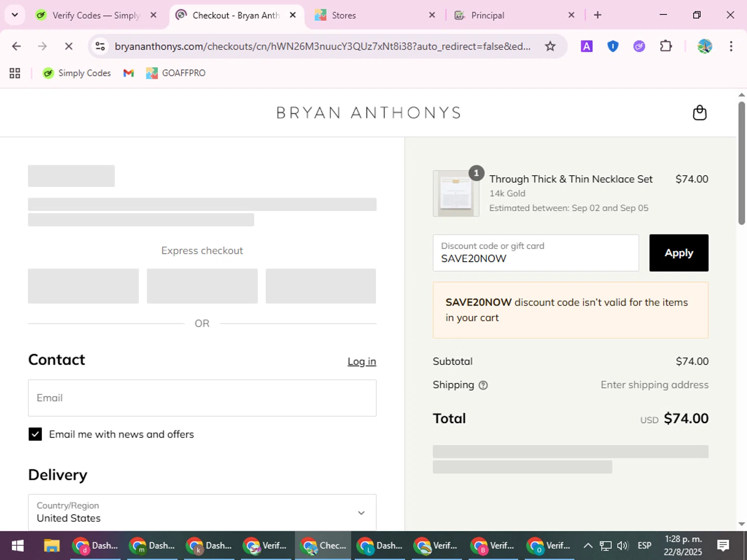
Task: Open the Chrome profile avatar
Action: click(x=705, y=46)
